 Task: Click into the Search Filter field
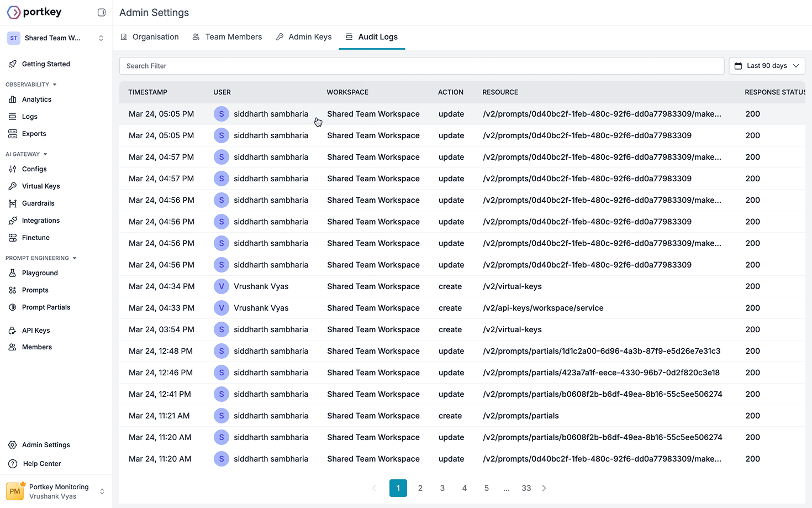click(x=421, y=66)
